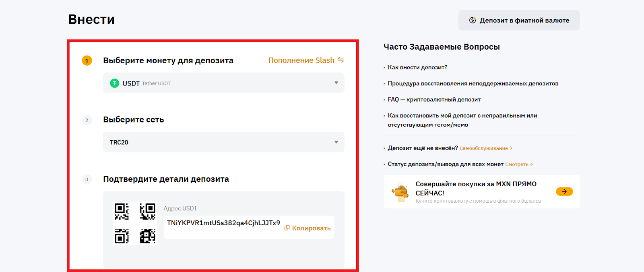Image resolution: width=644 pixels, height=272 pixels.
Task: Open Депозит в фиатной валюте
Action: (x=519, y=20)
